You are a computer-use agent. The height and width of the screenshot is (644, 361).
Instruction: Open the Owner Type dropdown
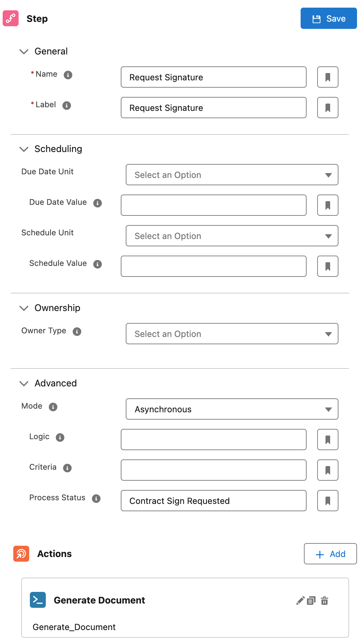tap(232, 334)
